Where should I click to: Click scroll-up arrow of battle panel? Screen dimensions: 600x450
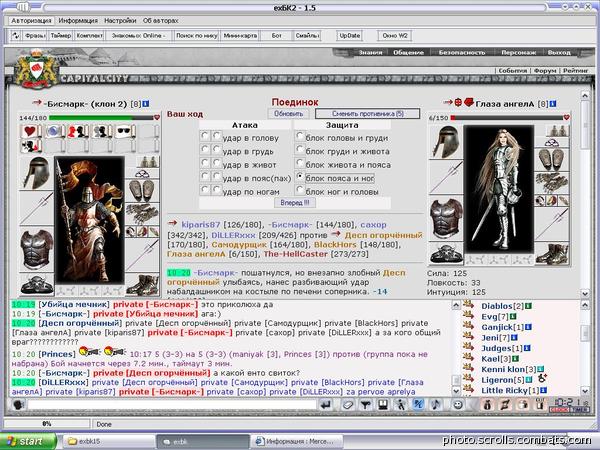[x=585, y=95]
